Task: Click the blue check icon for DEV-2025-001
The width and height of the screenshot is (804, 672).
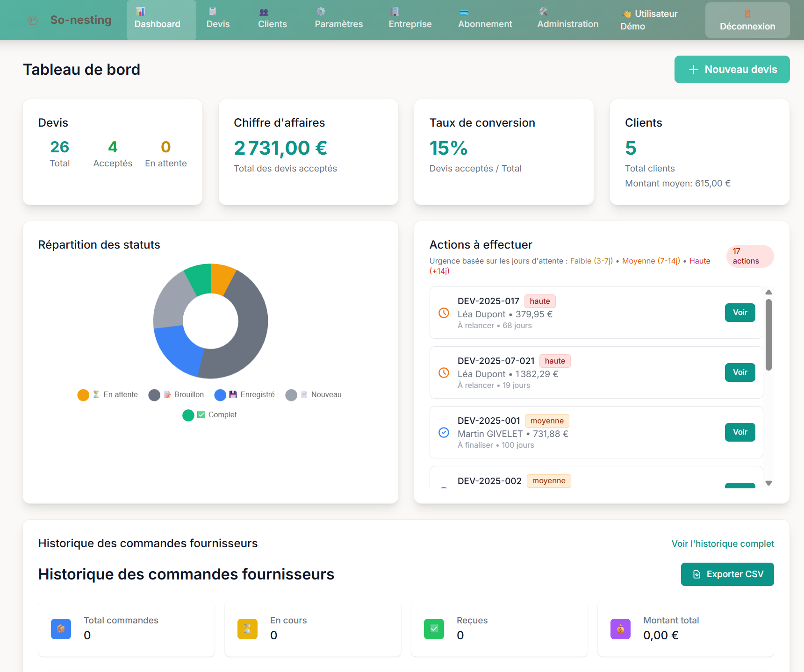Action: pos(444,433)
